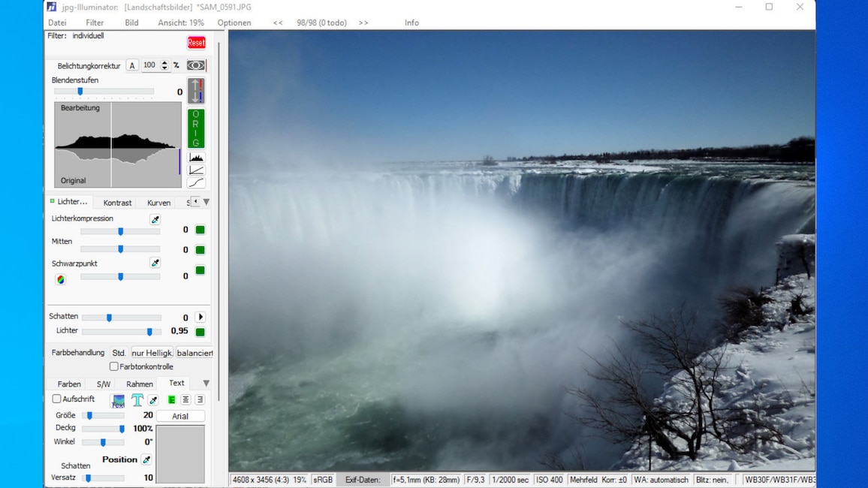Switch to the Lichter tab

(x=70, y=202)
